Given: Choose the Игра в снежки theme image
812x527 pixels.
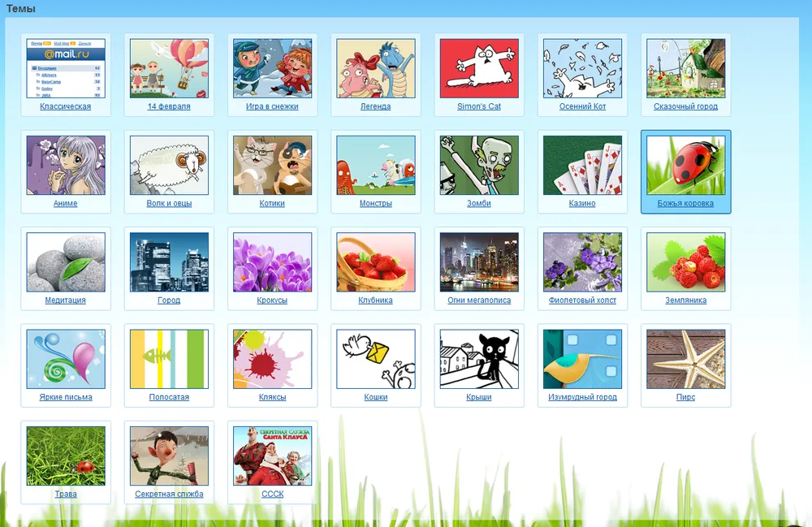Looking at the screenshot, I should (272, 68).
